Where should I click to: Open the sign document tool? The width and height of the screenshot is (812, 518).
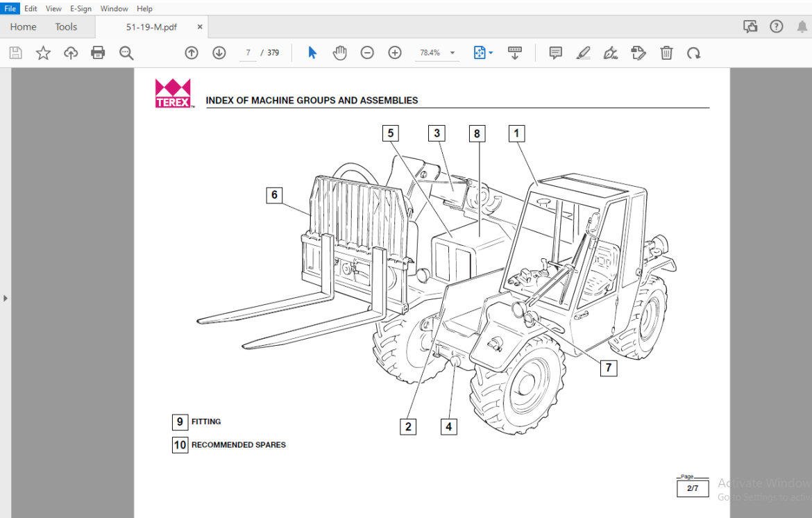click(611, 53)
